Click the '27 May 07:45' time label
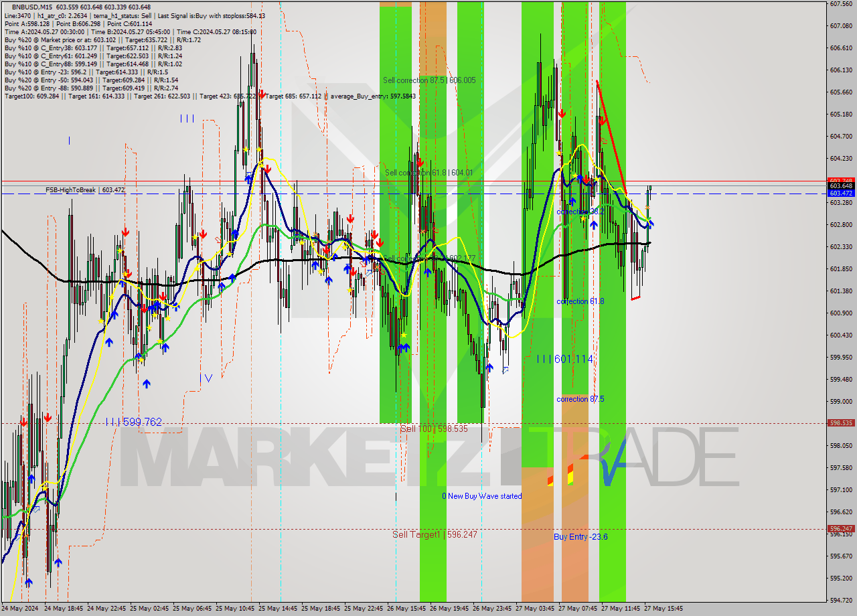The width and height of the screenshot is (857, 616). point(578,609)
